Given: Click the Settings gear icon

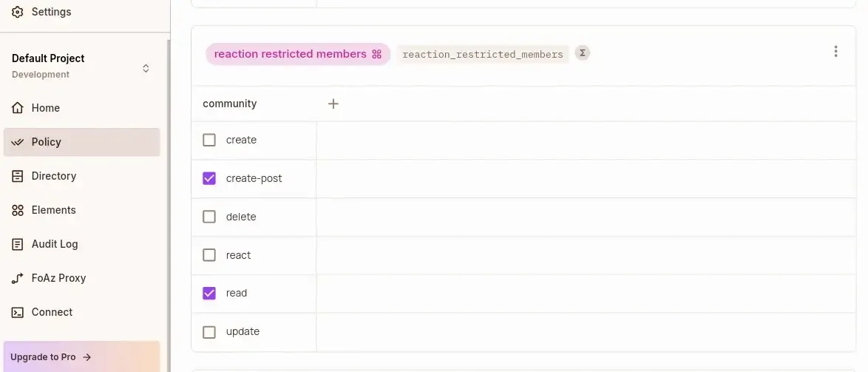Looking at the screenshot, I should tap(18, 12).
